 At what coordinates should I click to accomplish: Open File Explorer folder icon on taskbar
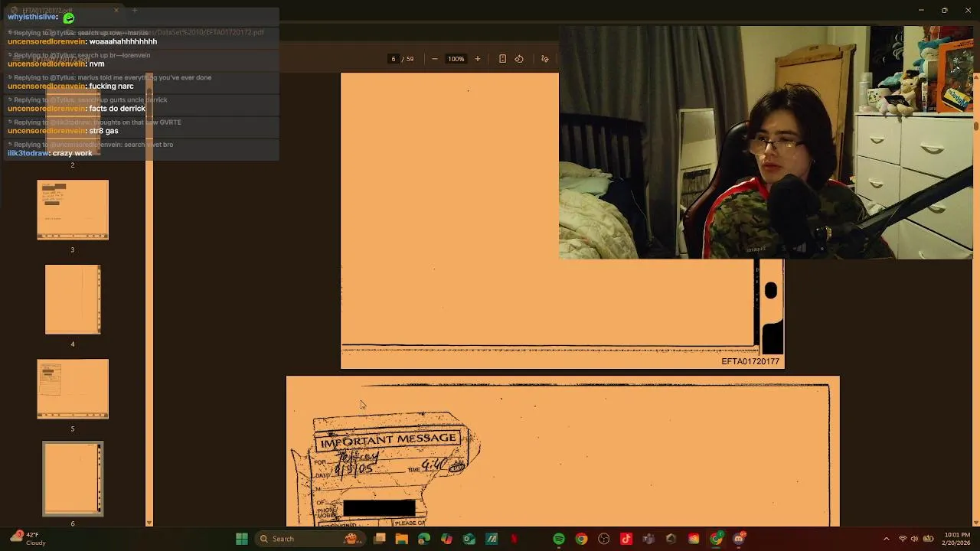pos(402,539)
